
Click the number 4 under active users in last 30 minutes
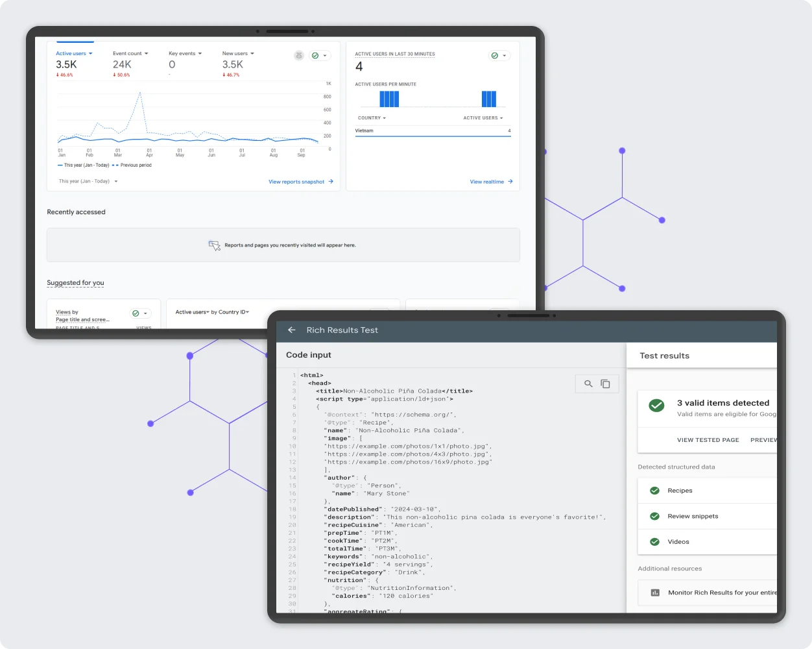pyautogui.click(x=359, y=67)
